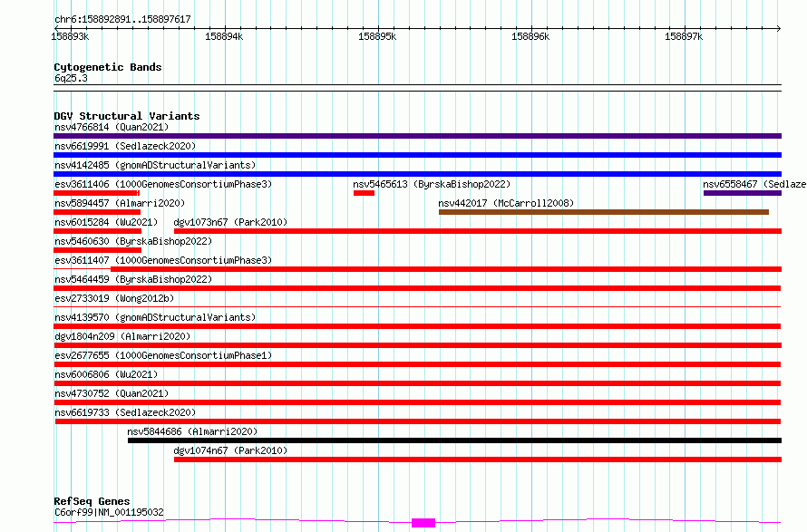Click the 158895k ruler position marker
The image size is (807, 532).
click(377, 36)
